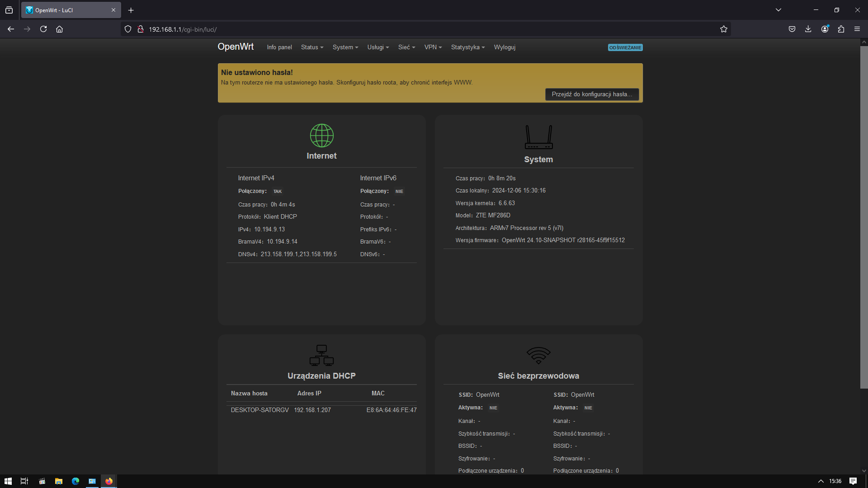Viewport: 868px width, 488px height.
Task: Open the recent browsing tab list icon
Action: [x=9, y=10]
